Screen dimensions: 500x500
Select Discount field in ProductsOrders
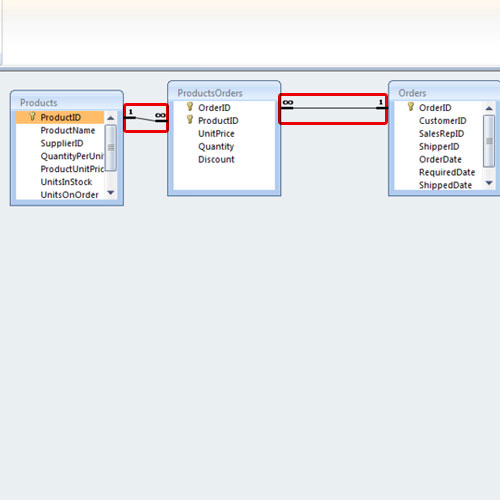[x=216, y=159]
